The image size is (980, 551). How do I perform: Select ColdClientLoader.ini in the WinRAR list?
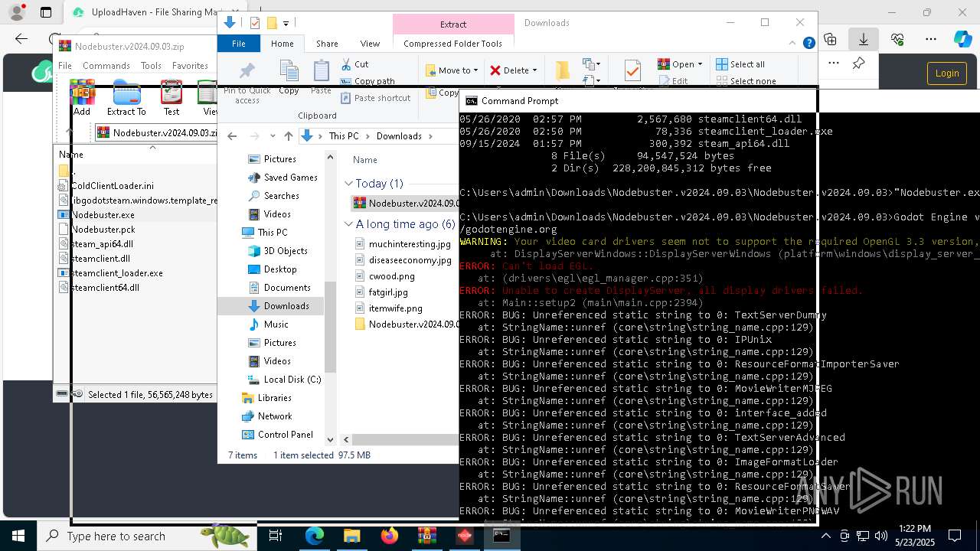click(112, 186)
